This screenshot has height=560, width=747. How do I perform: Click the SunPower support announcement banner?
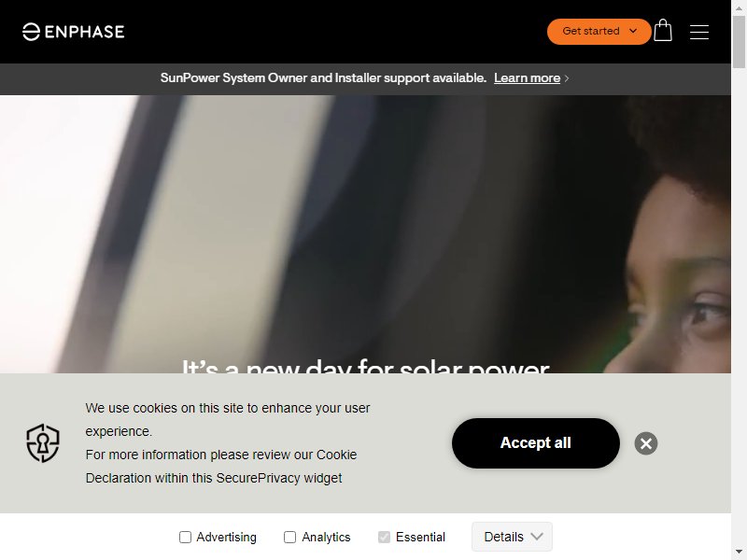(365, 79)
